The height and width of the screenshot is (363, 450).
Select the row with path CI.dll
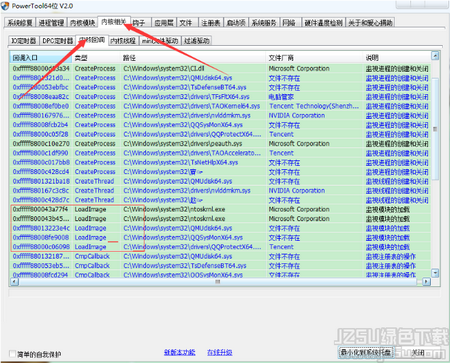[220, 68]
